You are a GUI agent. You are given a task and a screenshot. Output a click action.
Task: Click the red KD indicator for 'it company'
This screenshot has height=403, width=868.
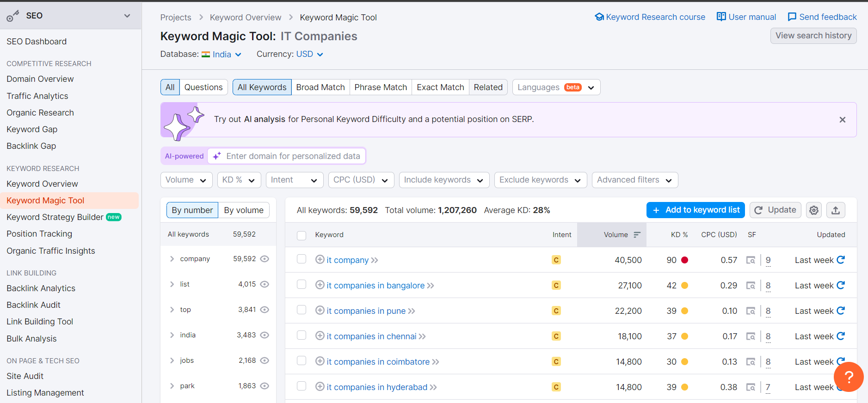click(685, 260)
